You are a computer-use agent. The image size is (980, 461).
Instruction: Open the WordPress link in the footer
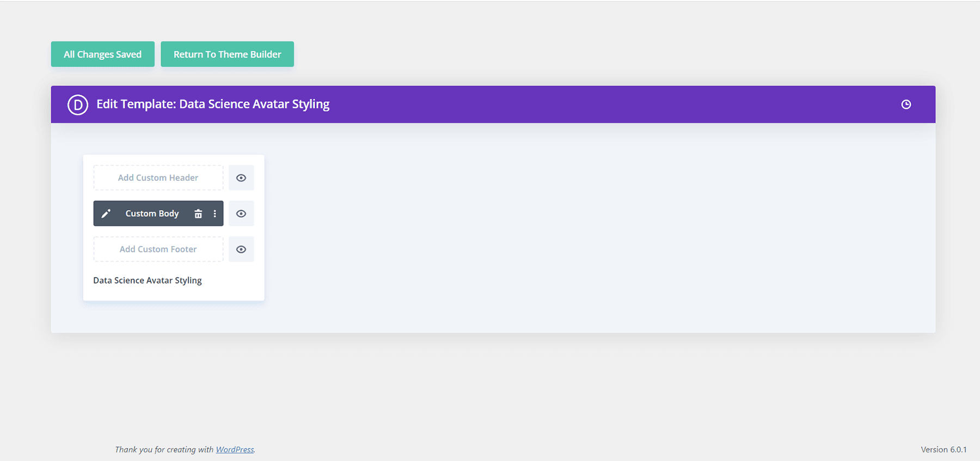[x=235, y=450]
